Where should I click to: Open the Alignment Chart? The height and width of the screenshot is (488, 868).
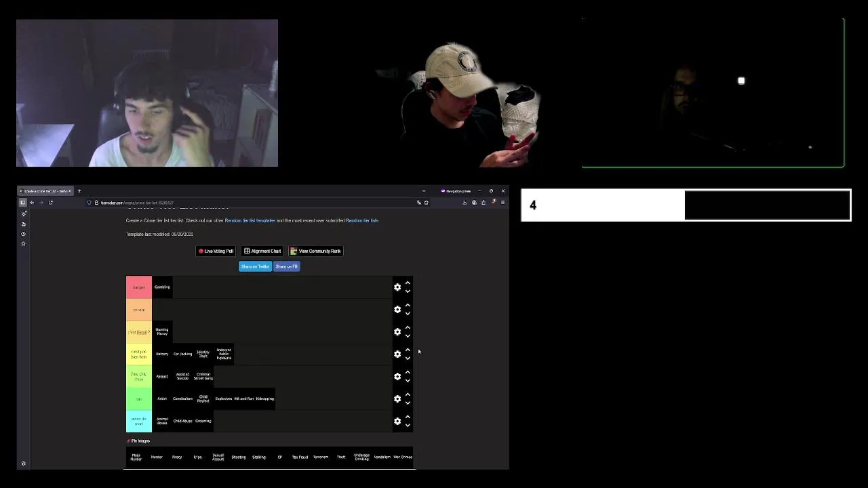click(262, 251)
